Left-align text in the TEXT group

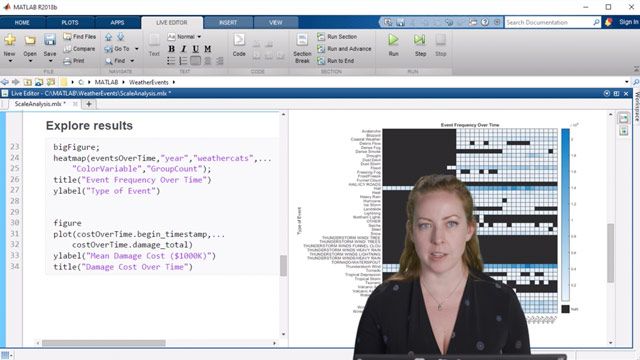point(196,61)
